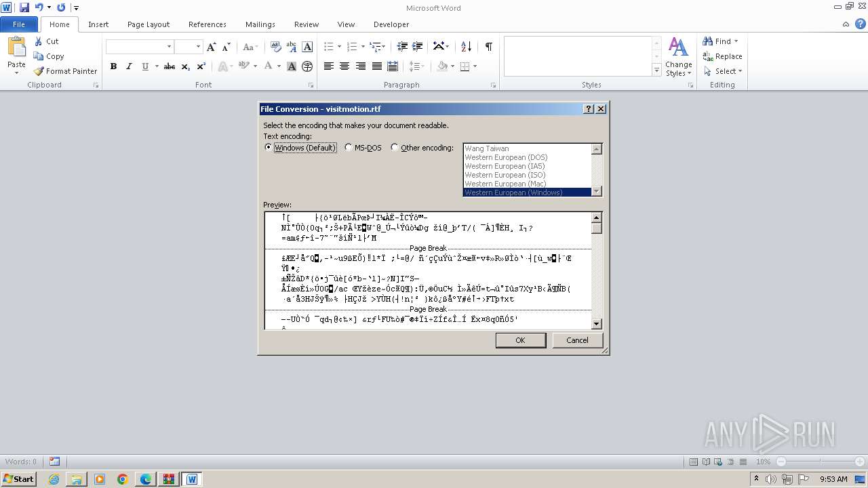The width and height of the screenshot is (868, 488).
Task: Click Copy in Clipboard group
Action: tap(50, 56)
